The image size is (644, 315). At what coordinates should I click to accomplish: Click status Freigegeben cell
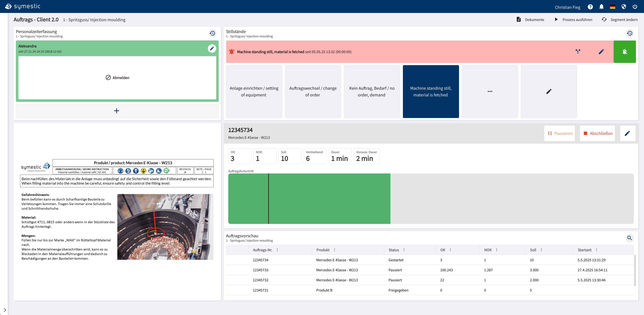[398, 290]
